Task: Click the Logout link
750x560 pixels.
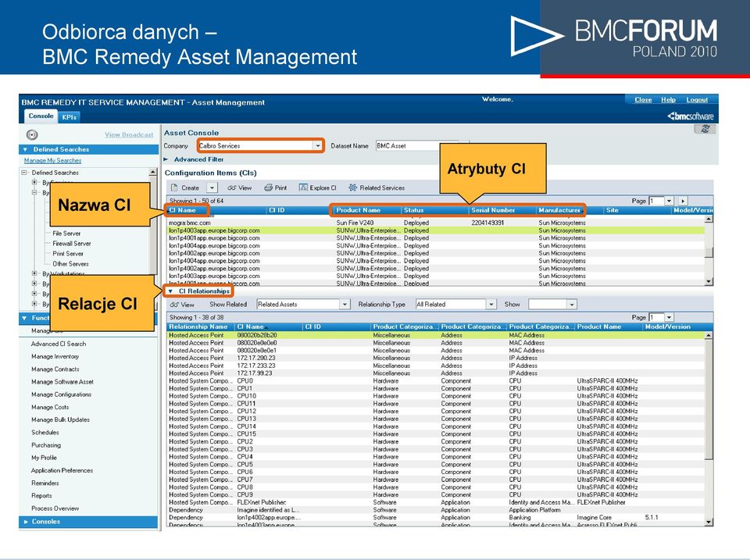Action: [x=697, y=99]
